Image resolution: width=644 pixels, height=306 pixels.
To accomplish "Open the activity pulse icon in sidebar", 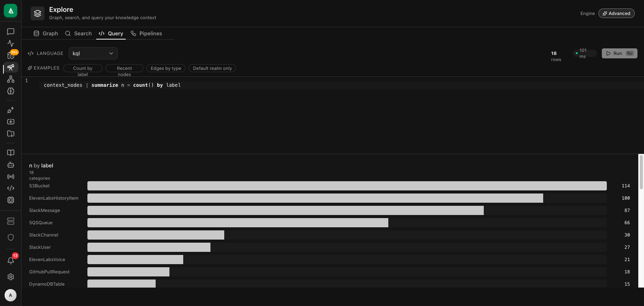I will coord(11,43).
